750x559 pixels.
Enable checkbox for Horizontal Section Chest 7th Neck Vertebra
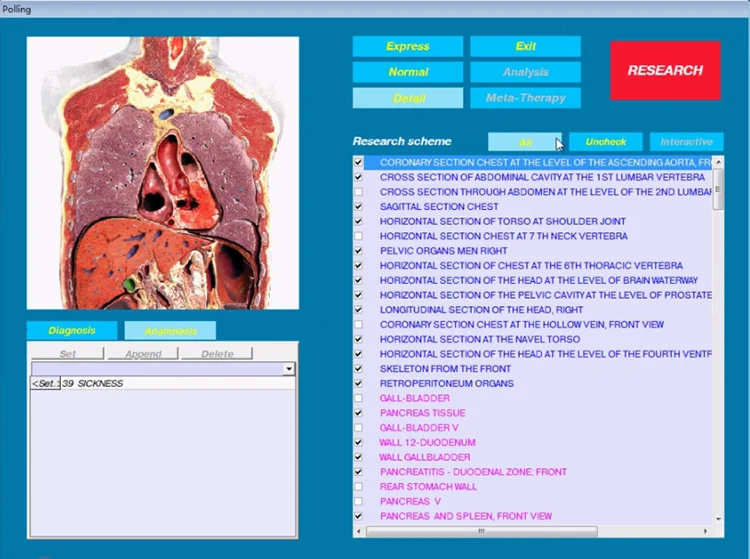(358, 236)
